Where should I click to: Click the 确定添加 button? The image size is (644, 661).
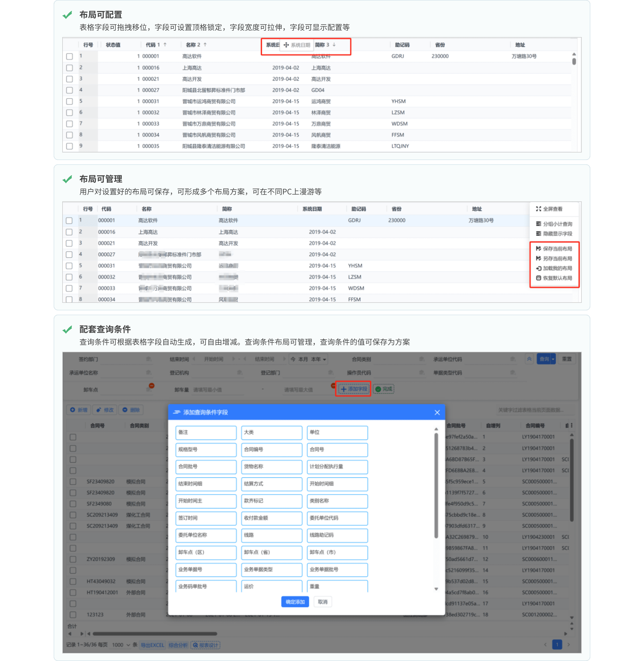point(295,602)
